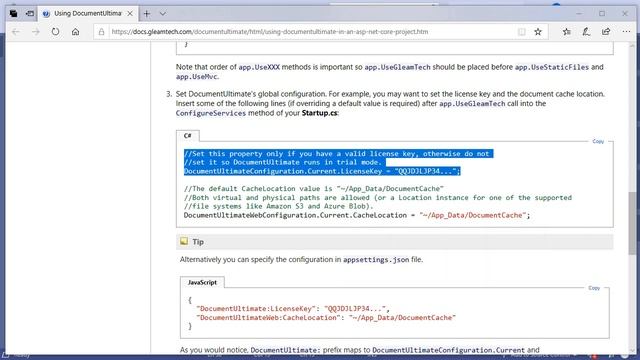Click the "//The default CacheLocation value" comment

coord(313,189)
